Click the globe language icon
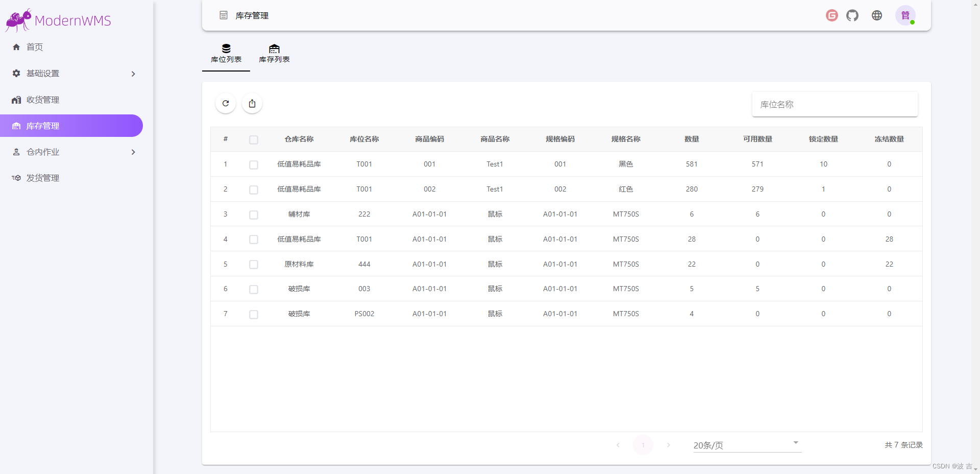980x474 pixels. coord(877,15)
